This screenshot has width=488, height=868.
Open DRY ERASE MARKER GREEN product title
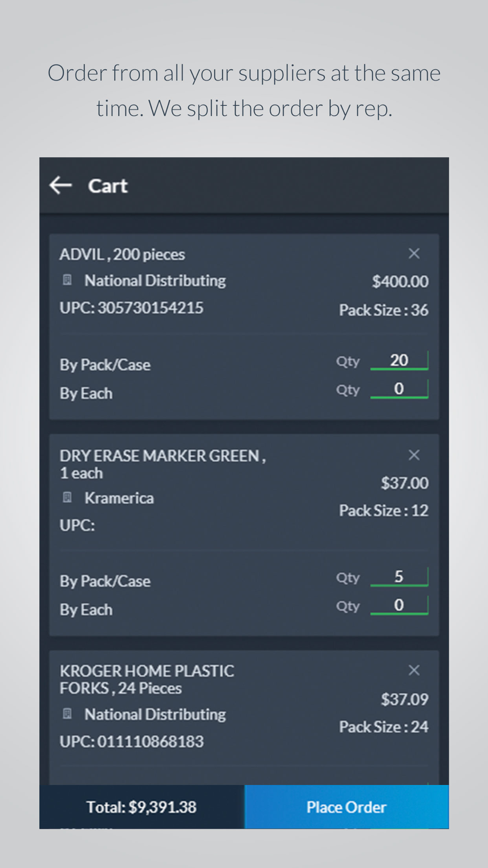tap(163, 464)
